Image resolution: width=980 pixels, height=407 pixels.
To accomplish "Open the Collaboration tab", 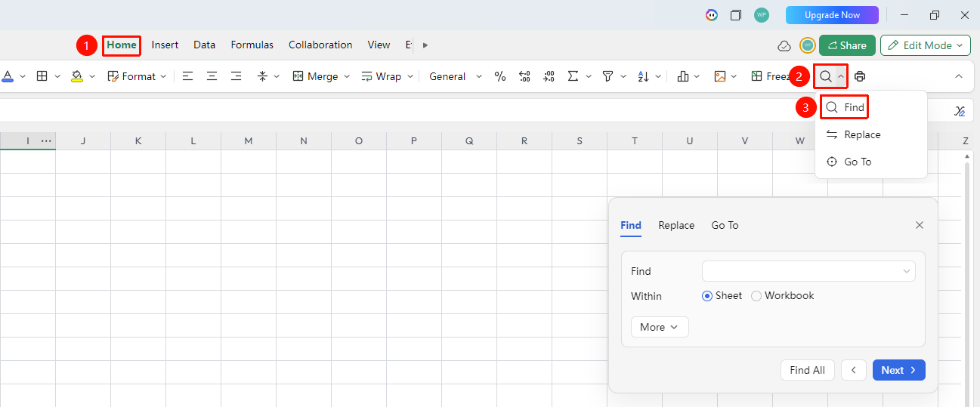I will click(320, 45).
